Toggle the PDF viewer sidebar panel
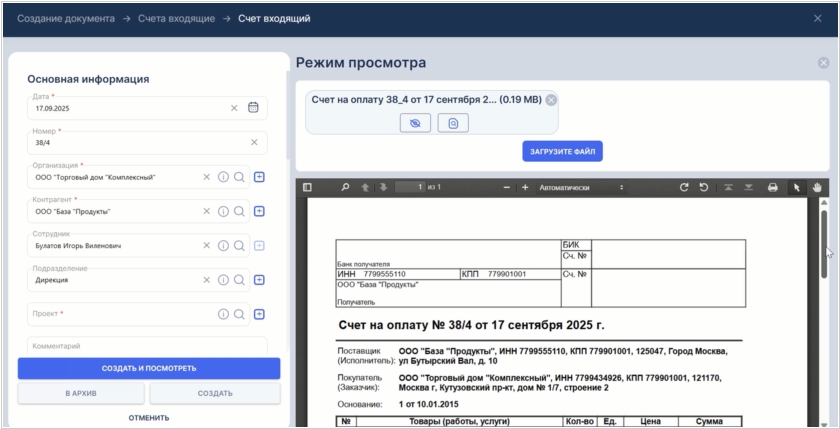Screen dimensions: 840x429 click(308, 187)
